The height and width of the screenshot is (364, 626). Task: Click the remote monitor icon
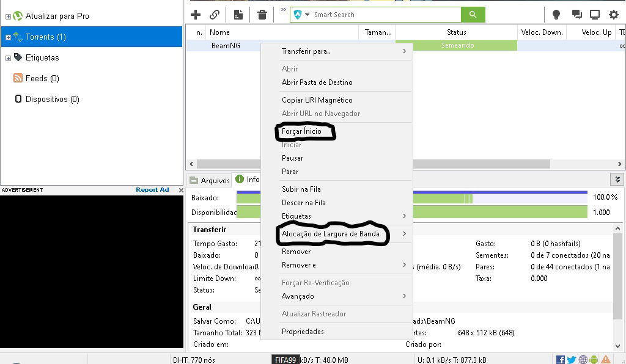tap(595, 15)
